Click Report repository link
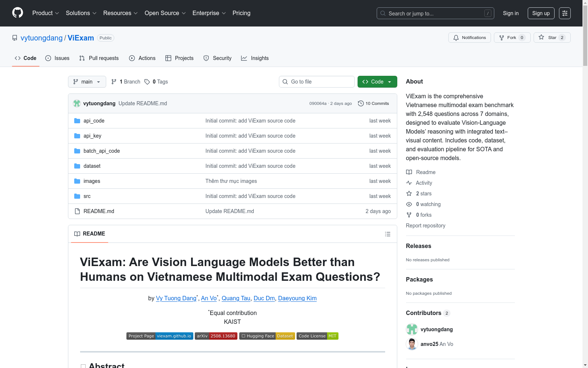588x368 pixels. pos(426,226)
